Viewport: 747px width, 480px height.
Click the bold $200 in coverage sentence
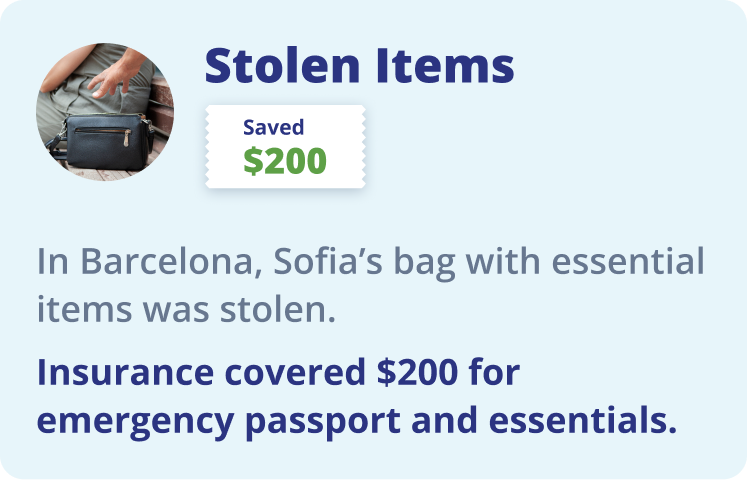417,372
